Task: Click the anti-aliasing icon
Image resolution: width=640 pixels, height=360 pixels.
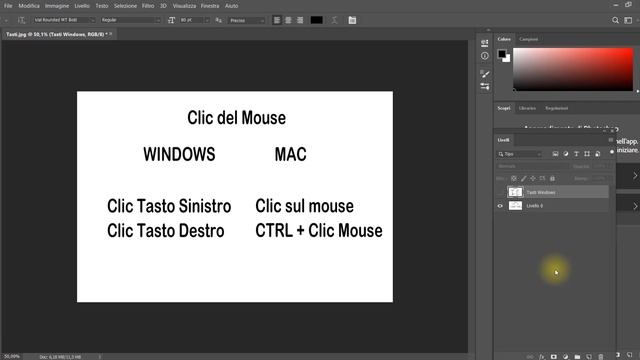Action: point(218,20)
